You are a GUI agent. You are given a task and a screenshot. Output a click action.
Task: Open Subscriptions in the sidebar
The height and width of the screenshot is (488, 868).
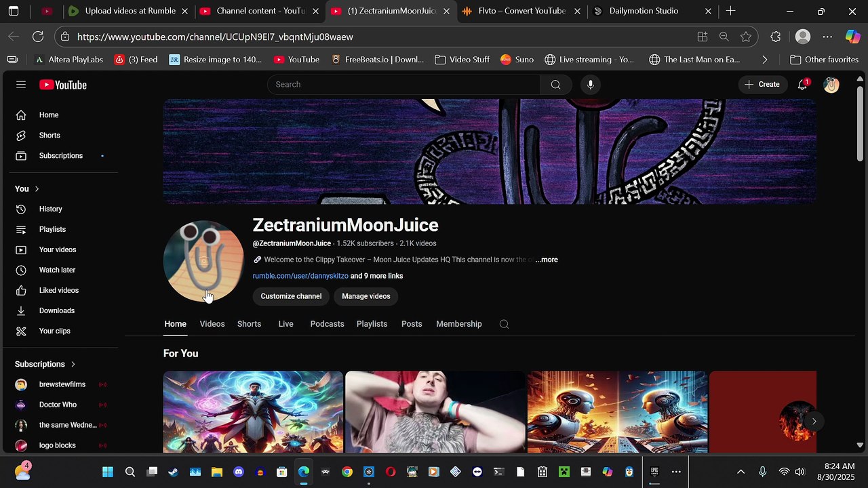click(x=60, y=156)
